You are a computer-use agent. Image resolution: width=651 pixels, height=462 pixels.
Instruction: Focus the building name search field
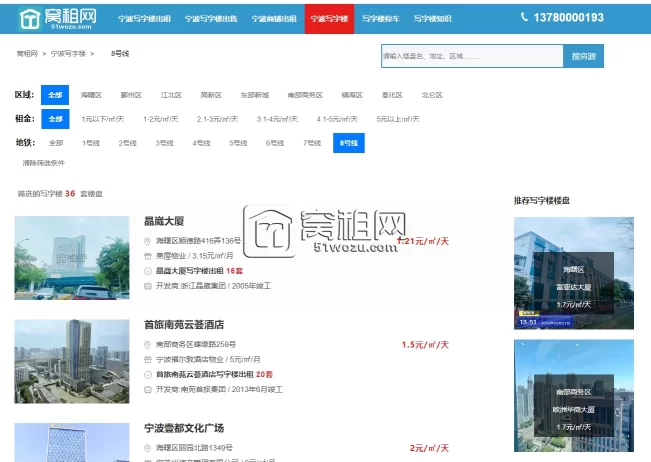pyautogui.click(x=472, y=56)
